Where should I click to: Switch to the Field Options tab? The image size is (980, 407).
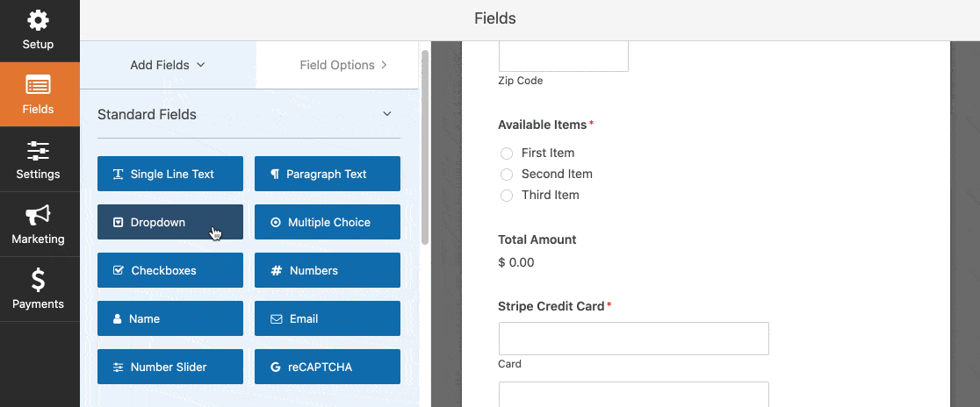tap(343, 65)
